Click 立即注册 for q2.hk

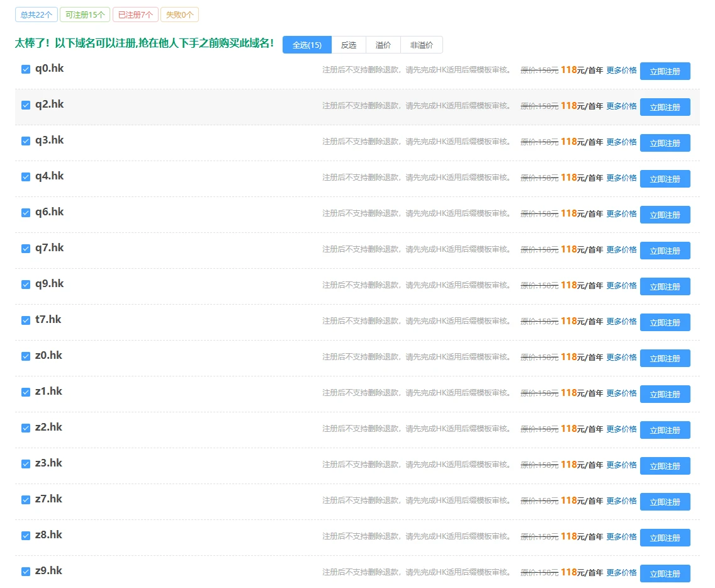click(665, 107)
